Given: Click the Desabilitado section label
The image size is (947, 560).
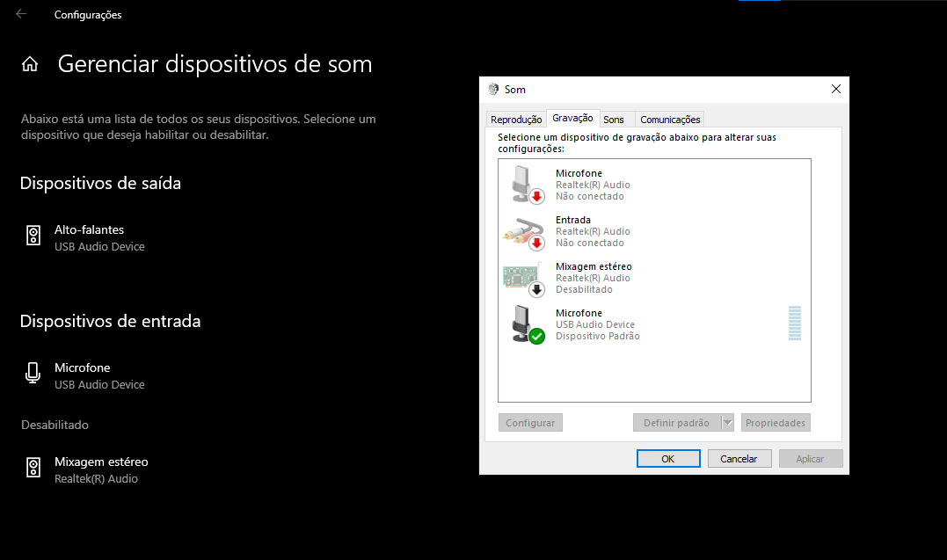Looking at the screenshot, I should coord(55,425).
